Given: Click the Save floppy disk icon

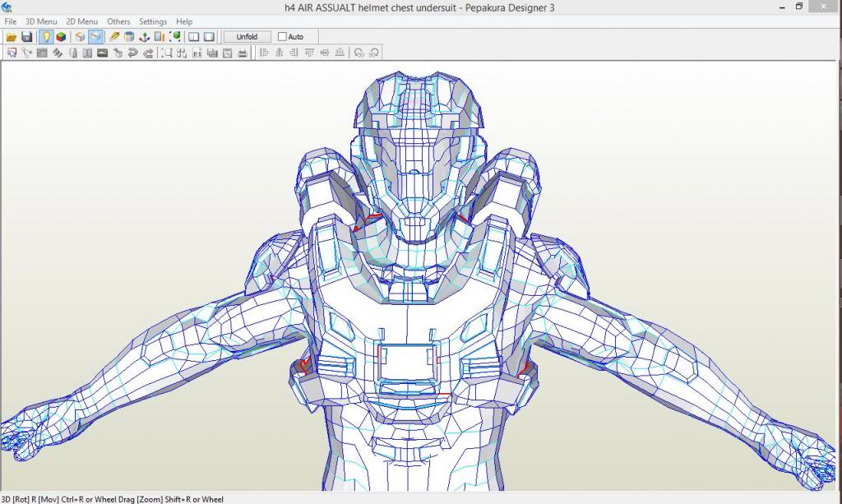Looking at the screenshot, I should click(27, 37).
